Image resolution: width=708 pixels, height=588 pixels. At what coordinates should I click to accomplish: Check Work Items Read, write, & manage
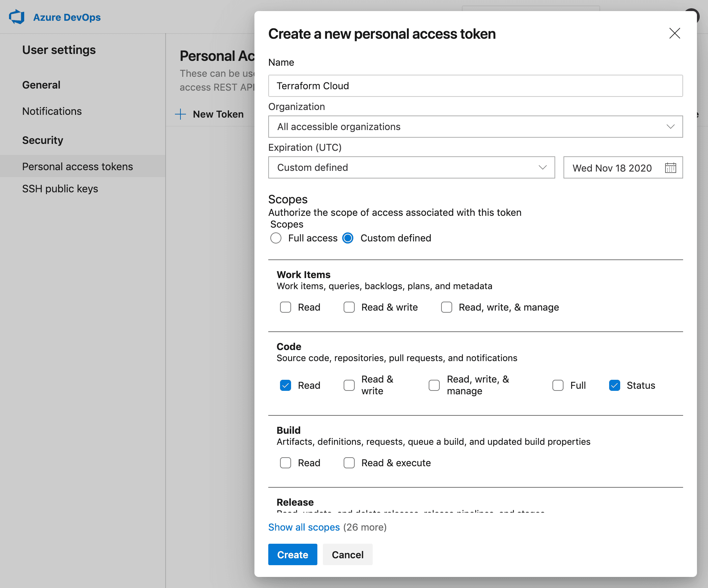[447, 307]
